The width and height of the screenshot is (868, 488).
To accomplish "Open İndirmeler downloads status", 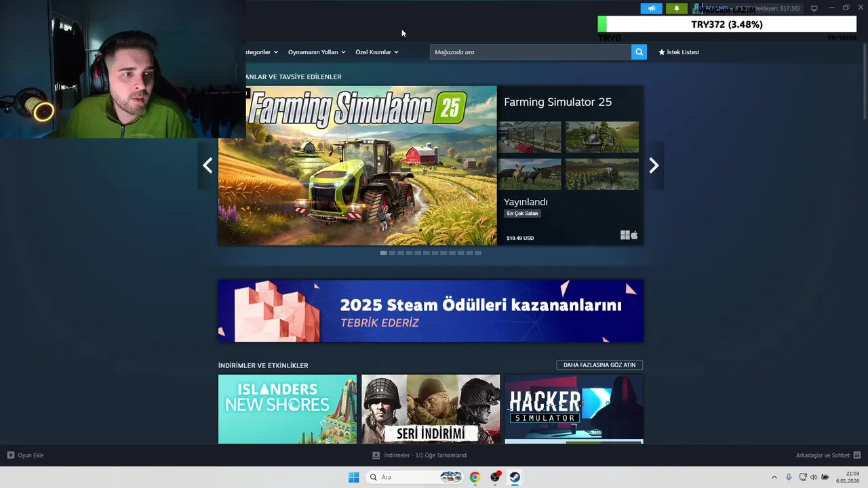I will pyautogui.click(x=425, y=455).
